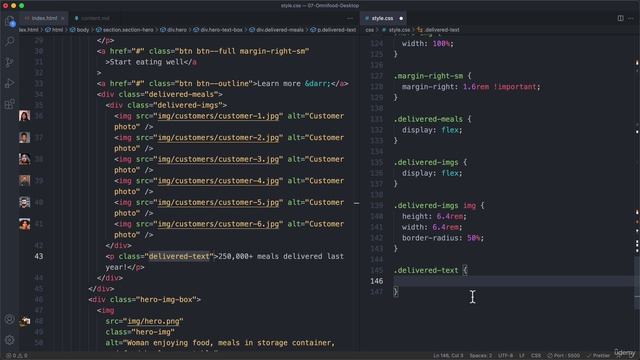Click hero.png image preview in gutter
Screen dimensions: 640x360
pyautogui.click(x=24, y=321)
